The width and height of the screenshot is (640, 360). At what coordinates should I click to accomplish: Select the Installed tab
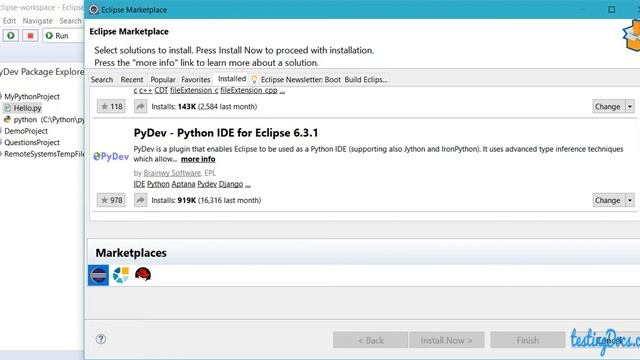point(232,79)
